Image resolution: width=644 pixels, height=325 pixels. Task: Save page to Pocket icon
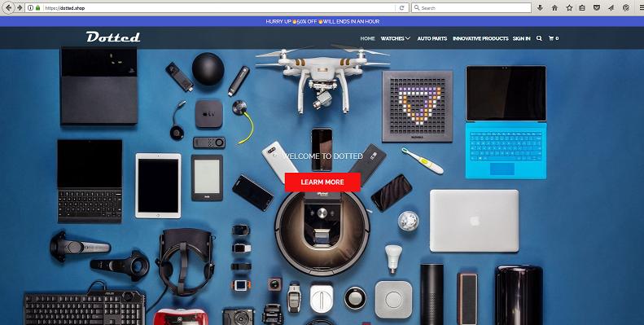[597, 8]
